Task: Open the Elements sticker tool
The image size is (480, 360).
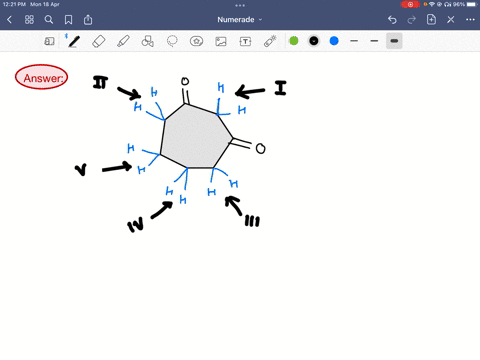Action: click(x=196, y=41)
